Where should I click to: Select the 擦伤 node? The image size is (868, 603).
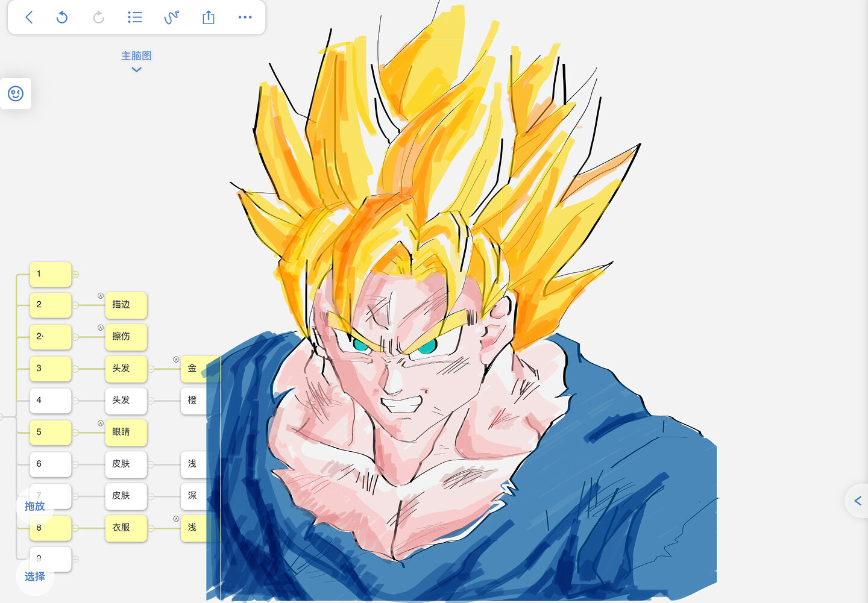(x=126, y=337)
